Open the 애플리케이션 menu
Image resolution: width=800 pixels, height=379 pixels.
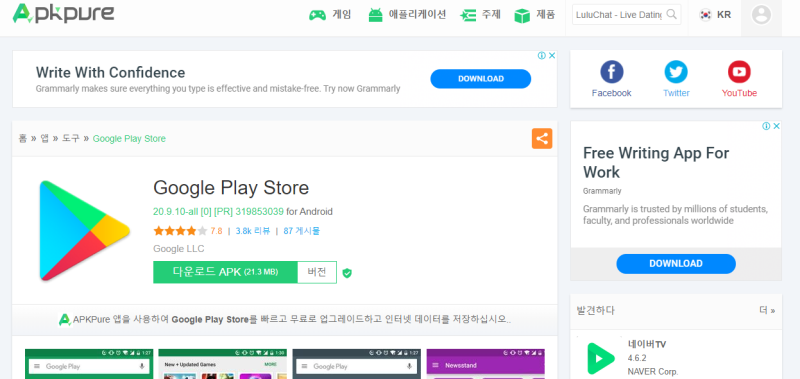[417, 15]
